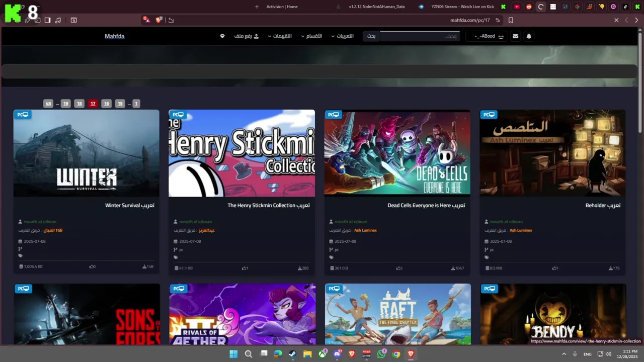Screen dimensions: 644x362
Task: Click the like icon on Winter Survival card
Action: [x=91, y=266]
